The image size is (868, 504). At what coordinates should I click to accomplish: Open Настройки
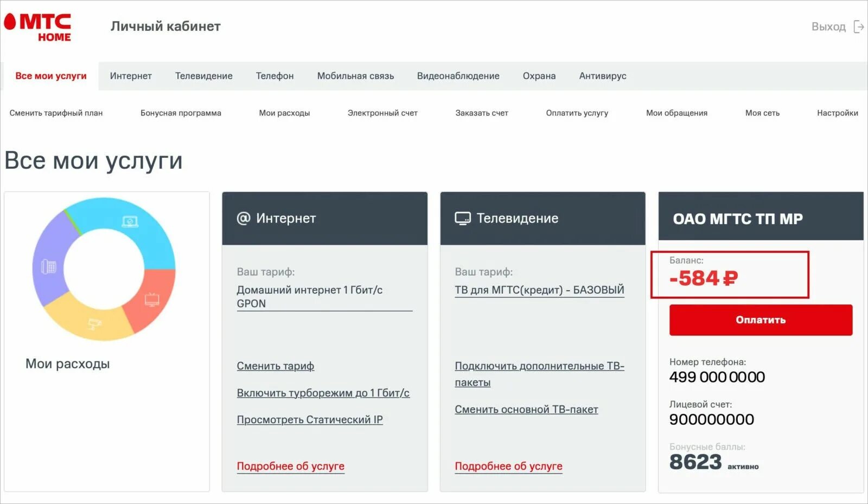point(838,113)
